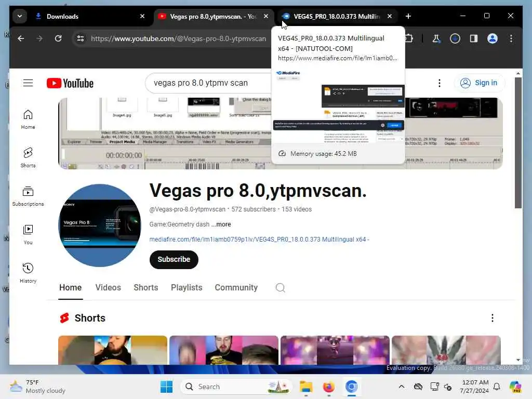Open the second Shorts thumbnail
This screenshot has width=532, height=399.
point(224,350)
